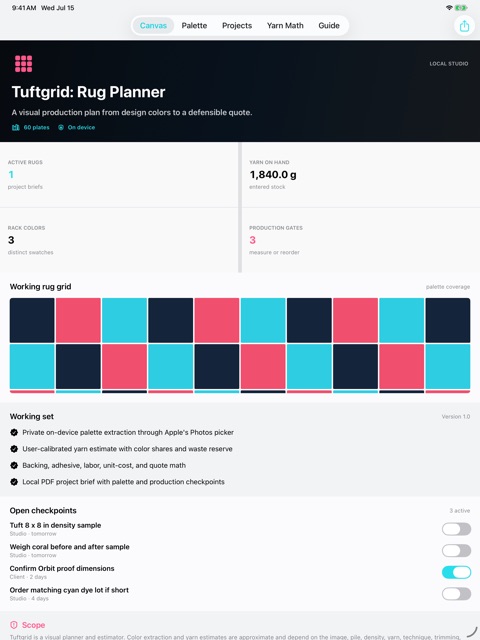Select the Guide tab

tap(329, 26)
